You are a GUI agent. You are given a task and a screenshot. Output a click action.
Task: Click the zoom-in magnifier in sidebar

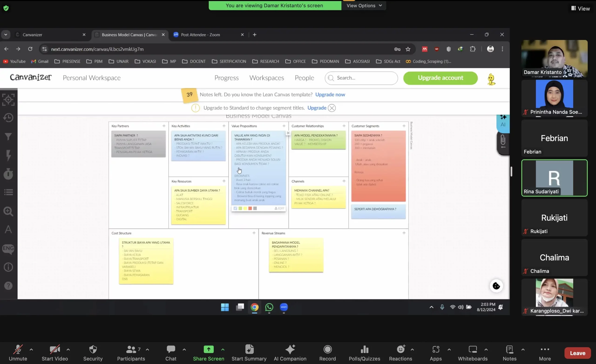(8, 211)
